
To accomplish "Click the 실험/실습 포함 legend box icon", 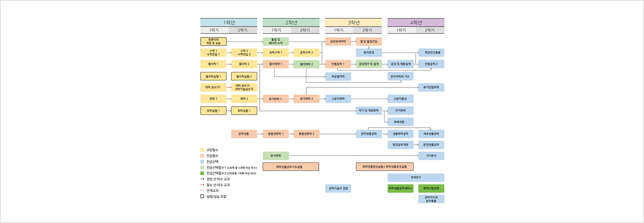I will point(202,196).
